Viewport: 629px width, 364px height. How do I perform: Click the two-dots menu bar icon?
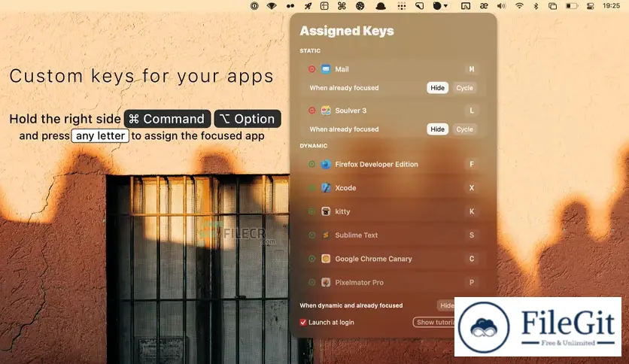click(x=290, y=6)
